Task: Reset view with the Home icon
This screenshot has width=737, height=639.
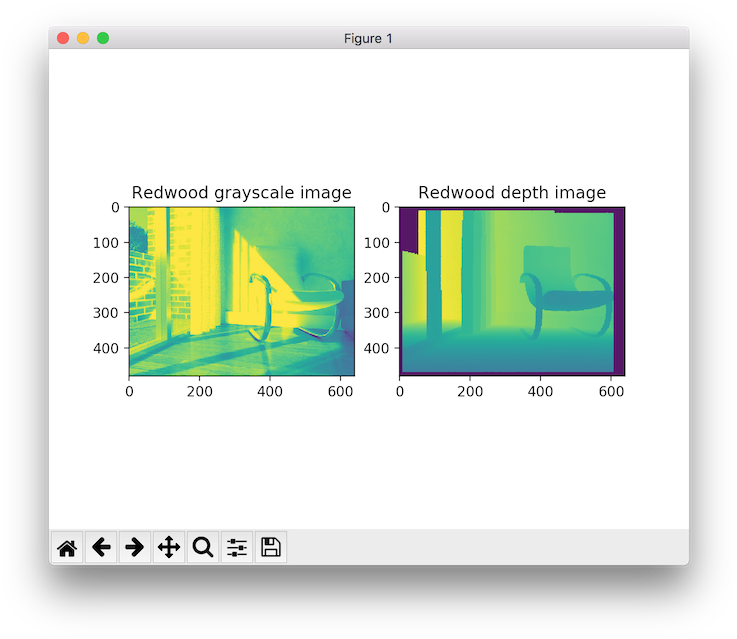Action: pos(67,547)
